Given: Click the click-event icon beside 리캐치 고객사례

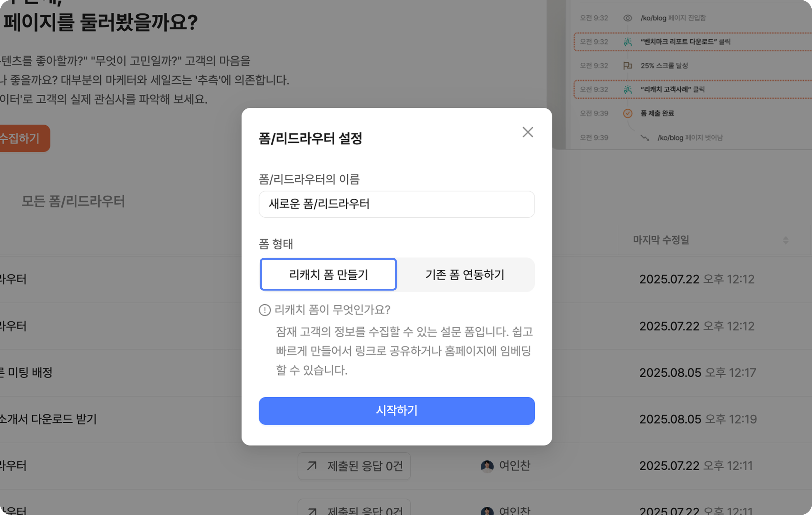Looking at the screenshot, I should click(x=628, y=90).
